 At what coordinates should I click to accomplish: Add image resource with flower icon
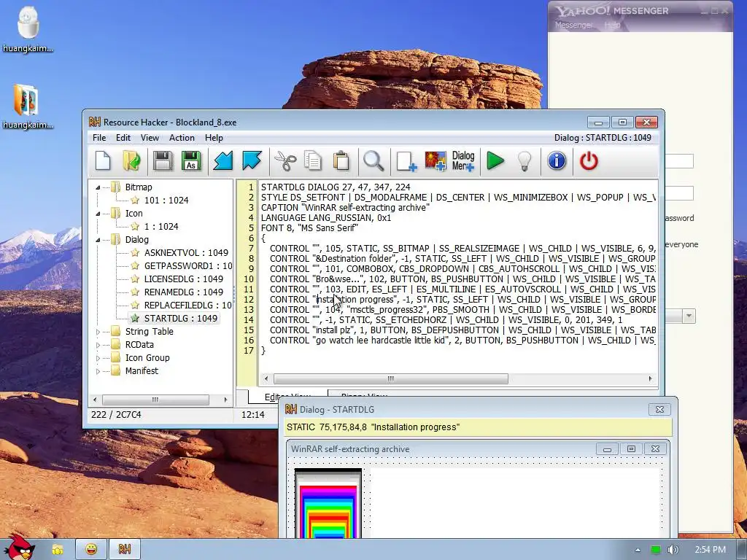coord(436,161)
